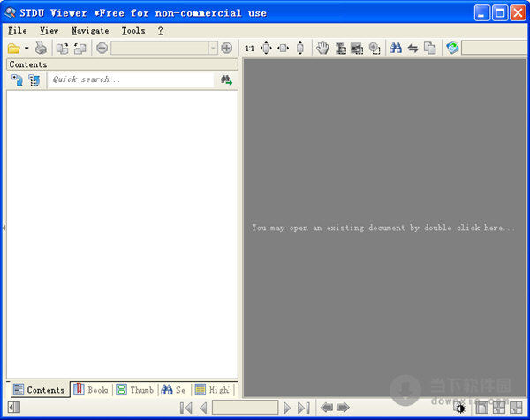Select the image selection tool

[x=357, y=49]
